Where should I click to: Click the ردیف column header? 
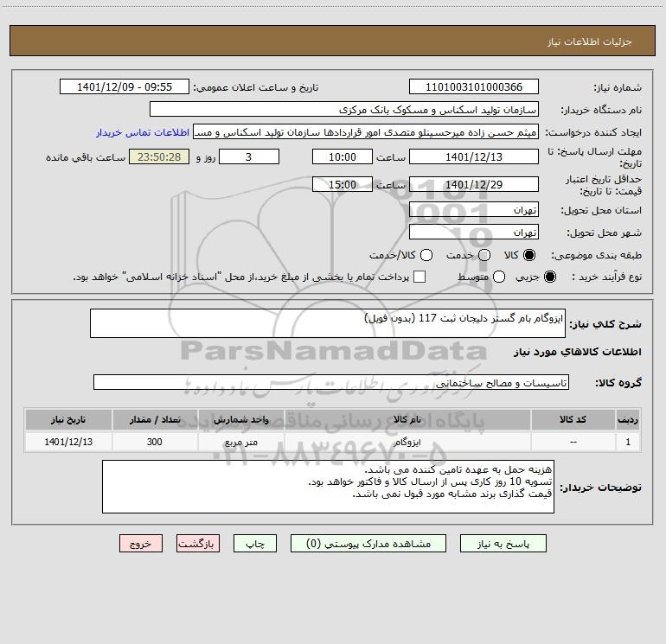coord(628,419)
